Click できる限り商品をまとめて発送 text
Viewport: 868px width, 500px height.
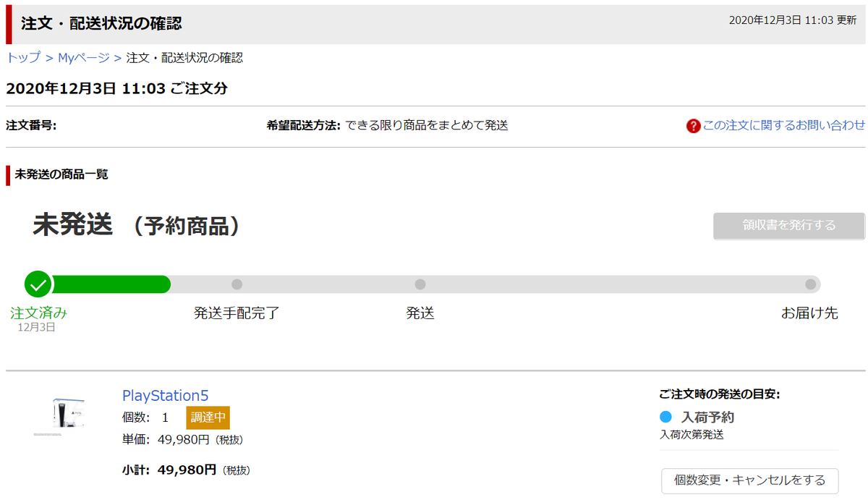[427, 125]
